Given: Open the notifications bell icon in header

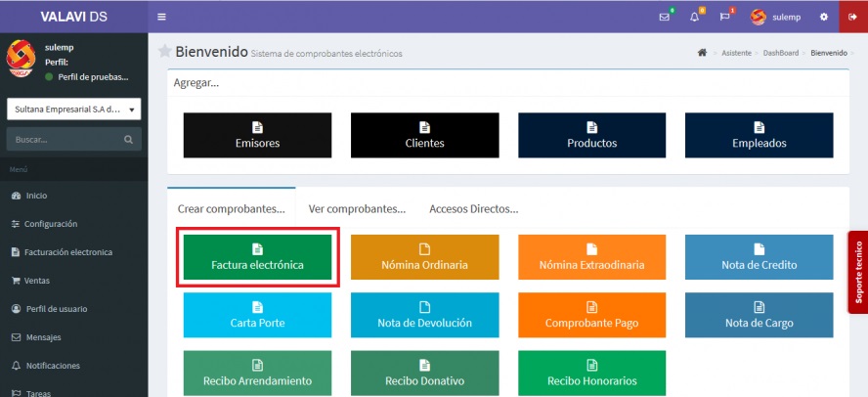Looking at the screenshot, I should 695,17.
